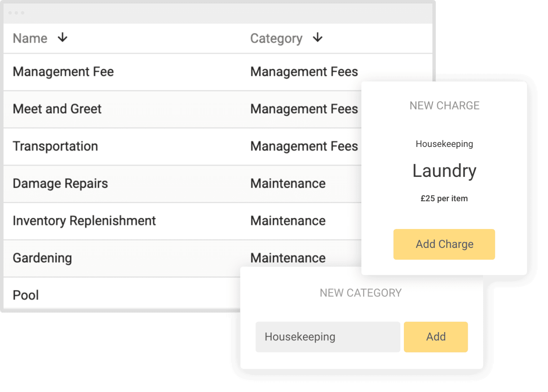Click the sort arrow beside Name
The image size is (548, 392).
(62, 37)
